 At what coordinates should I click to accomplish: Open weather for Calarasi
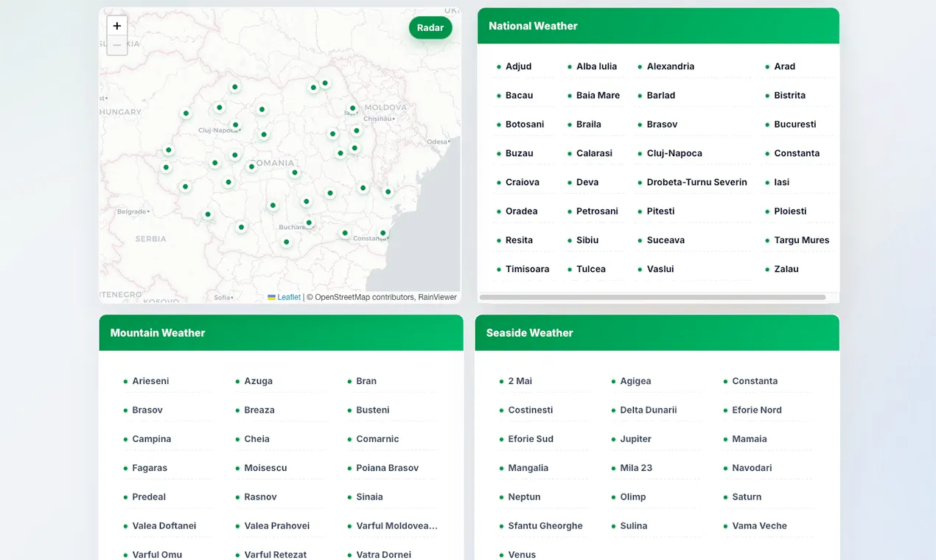coord(594,153)
